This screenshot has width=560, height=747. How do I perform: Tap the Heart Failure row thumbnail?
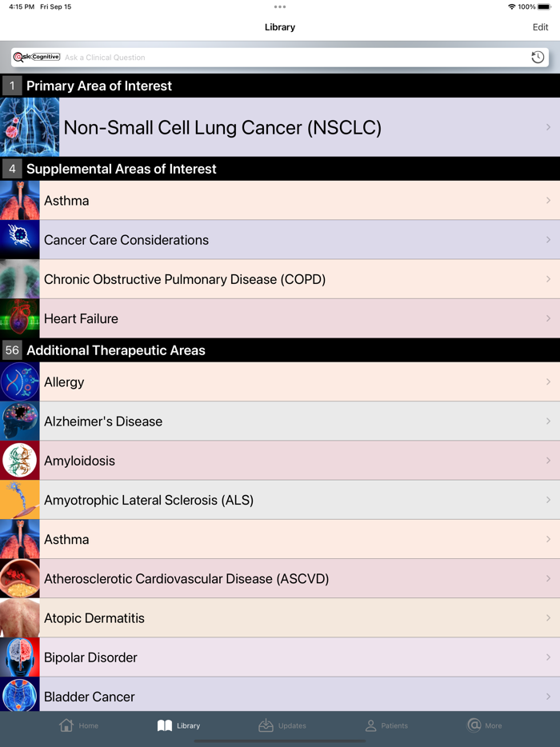[x=19, y=318]
